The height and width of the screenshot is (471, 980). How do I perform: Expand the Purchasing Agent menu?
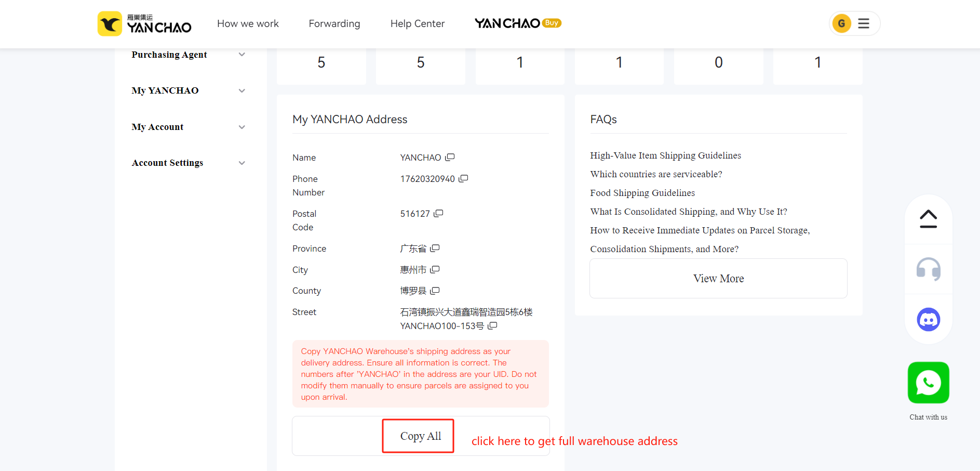click(188, 55)
